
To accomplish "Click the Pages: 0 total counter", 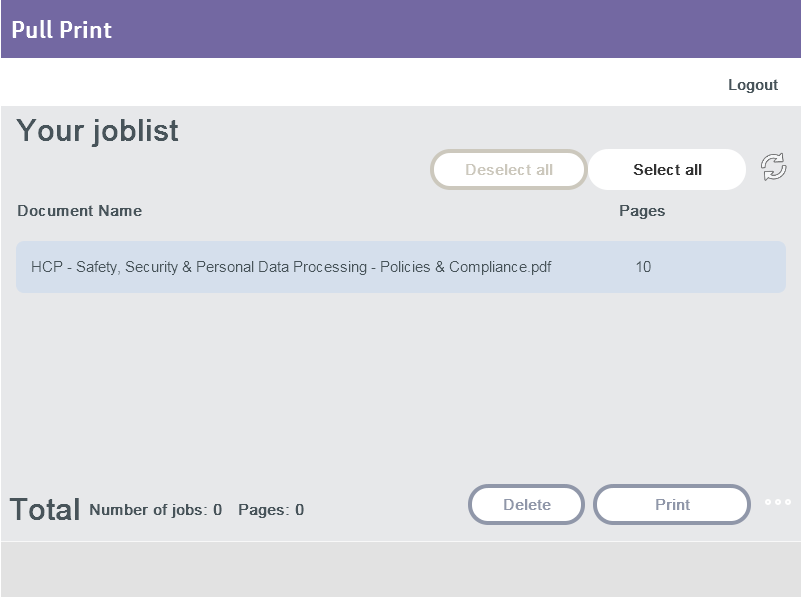I will [x=271, y=510].
